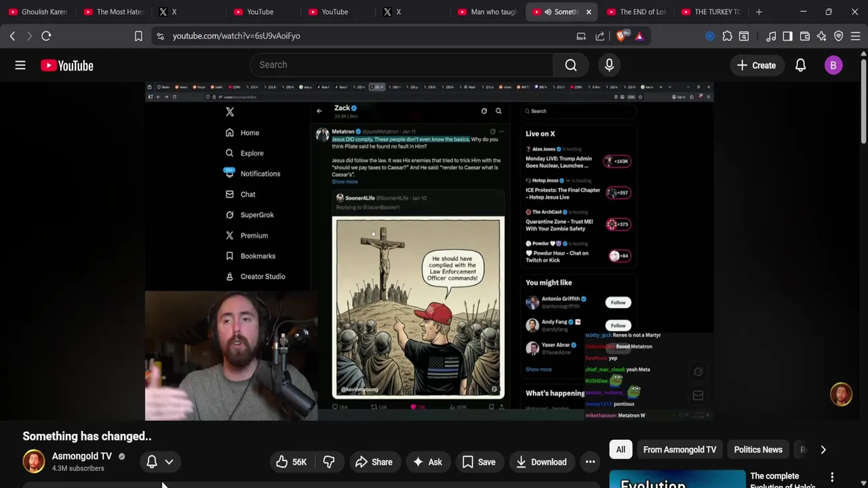Switch to the Ghoulish Karen tab
This screenshot has width=868, height=488.
click(x=37, y=12)
